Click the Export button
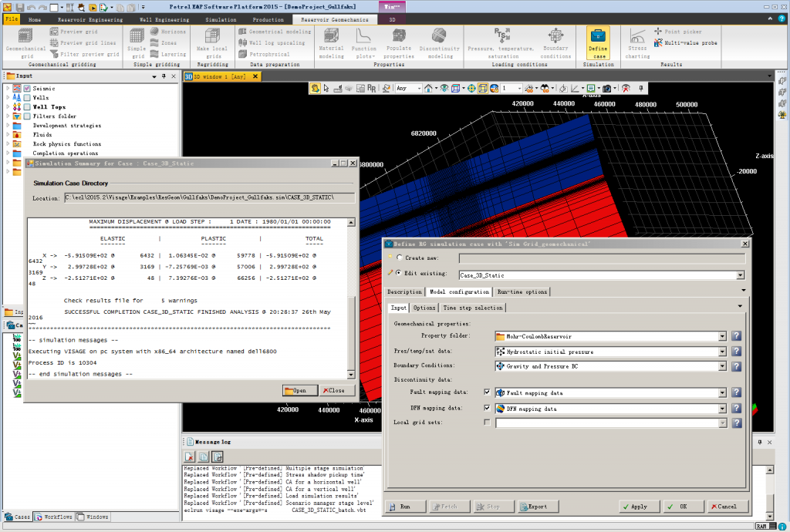Screen dimensions: 790x532 538,507
